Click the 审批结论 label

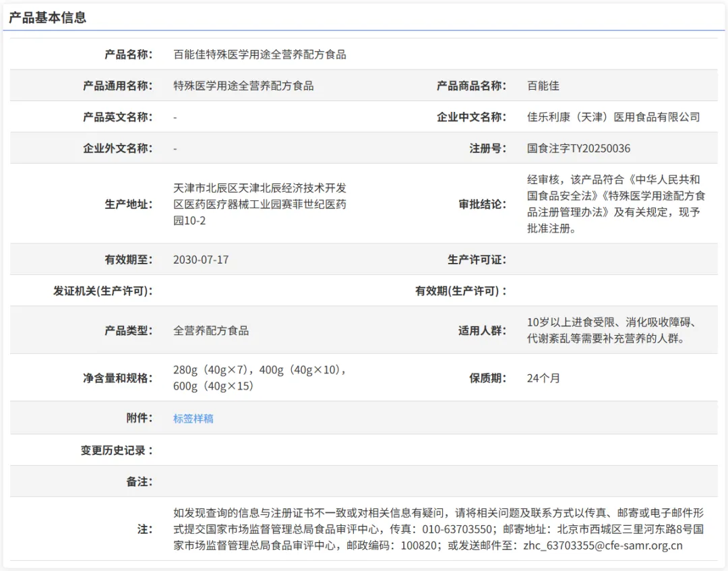483,204
